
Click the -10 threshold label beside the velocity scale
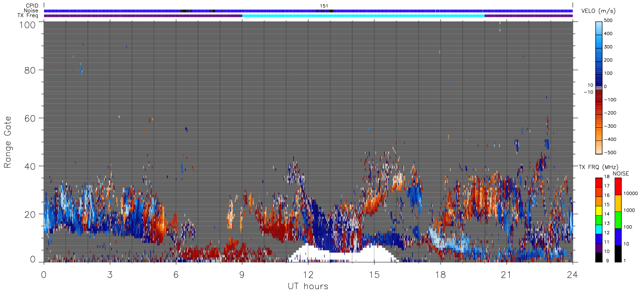point(589,92)
